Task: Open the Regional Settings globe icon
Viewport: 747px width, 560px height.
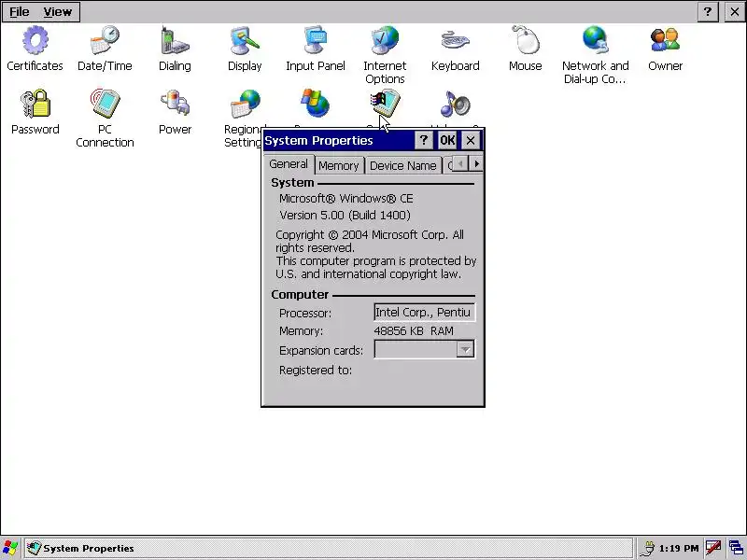Action: click(x=245, y=104)
